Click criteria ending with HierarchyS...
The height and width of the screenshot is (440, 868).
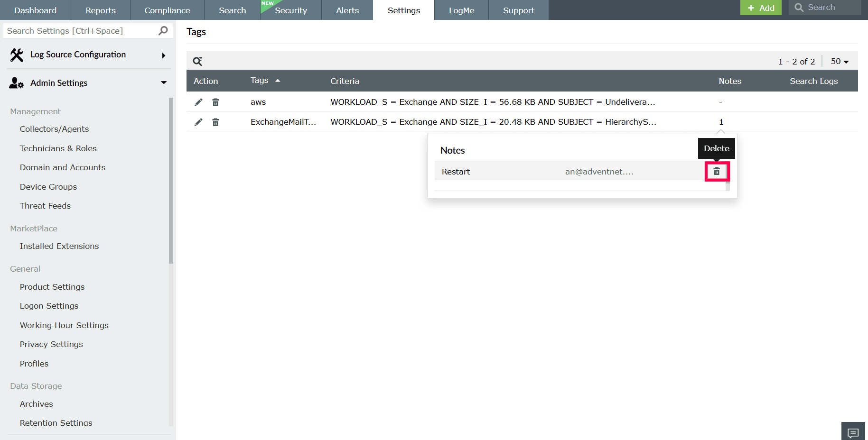(x=493, y=122)
